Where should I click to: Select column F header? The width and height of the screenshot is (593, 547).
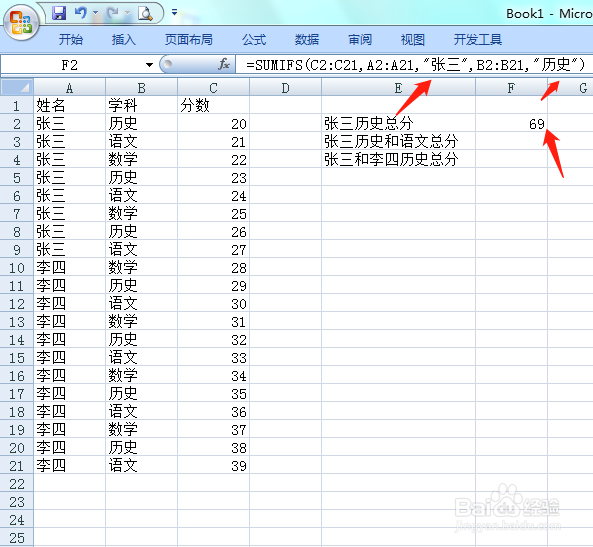(x=511, y=88)
